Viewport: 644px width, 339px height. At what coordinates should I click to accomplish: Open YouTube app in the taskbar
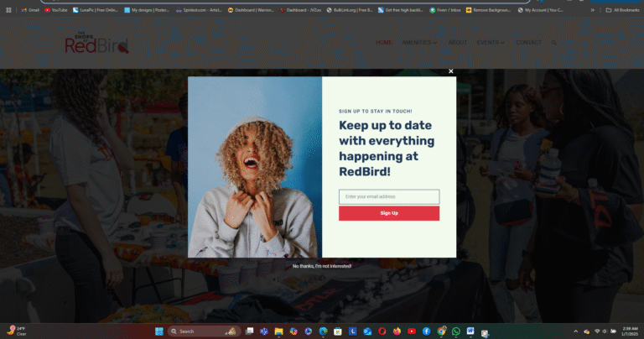click(x=412, y=331)
